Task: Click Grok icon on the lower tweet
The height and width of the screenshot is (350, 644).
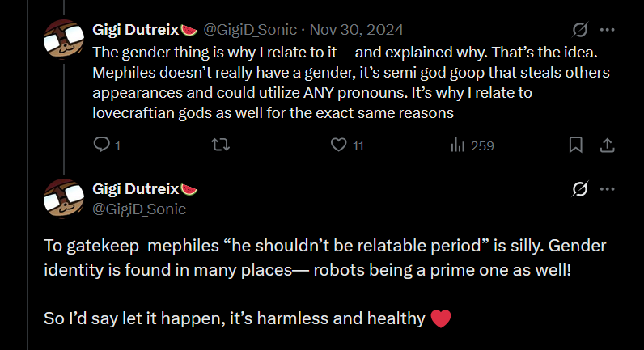Action: pos(579,189)
